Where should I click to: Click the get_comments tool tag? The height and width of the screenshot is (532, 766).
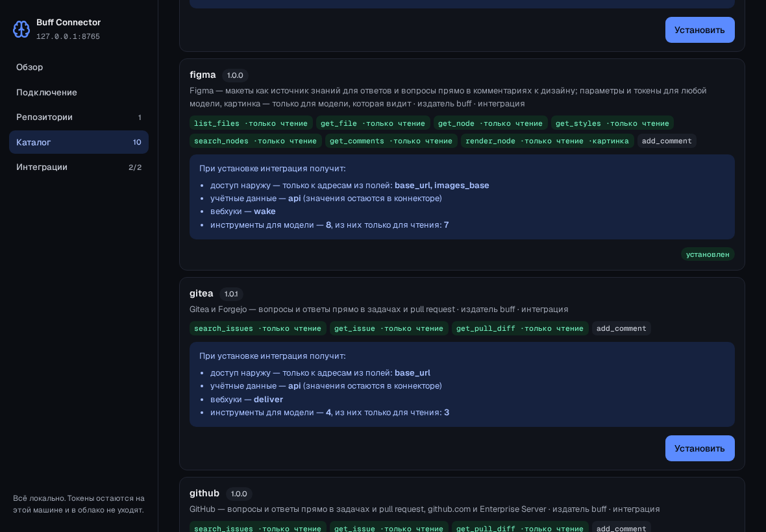click(x=391, y=141)
